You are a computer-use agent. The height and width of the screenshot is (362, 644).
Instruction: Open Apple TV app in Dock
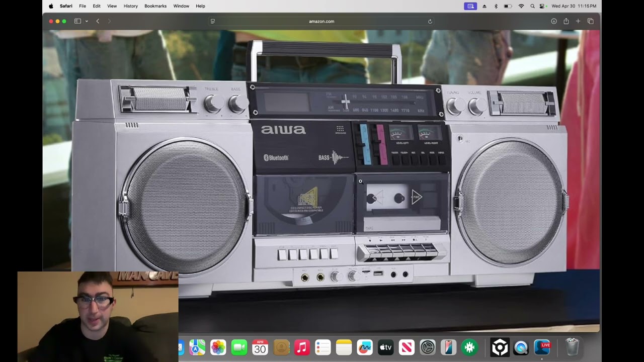(385, 347)
